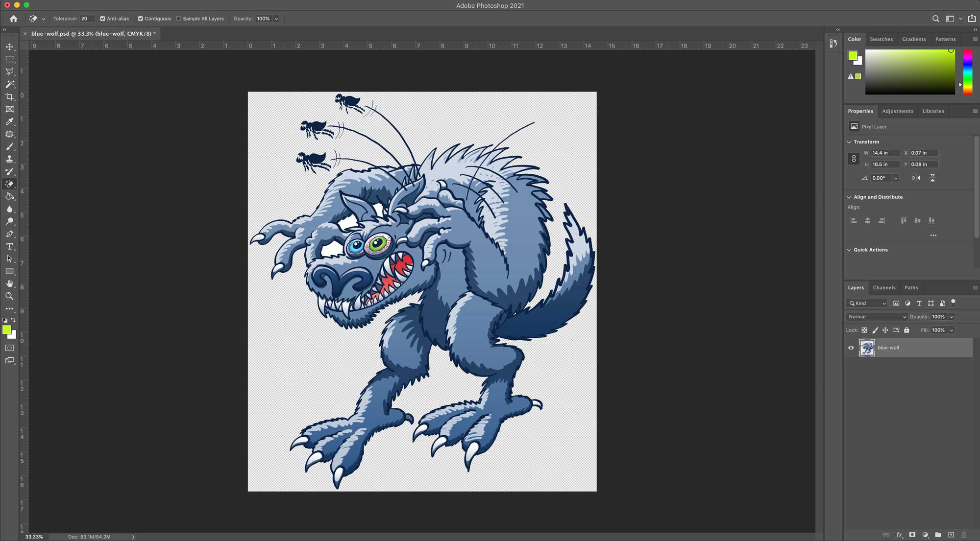
Task: Select the Frame tool
Action: tap(9, 109)
